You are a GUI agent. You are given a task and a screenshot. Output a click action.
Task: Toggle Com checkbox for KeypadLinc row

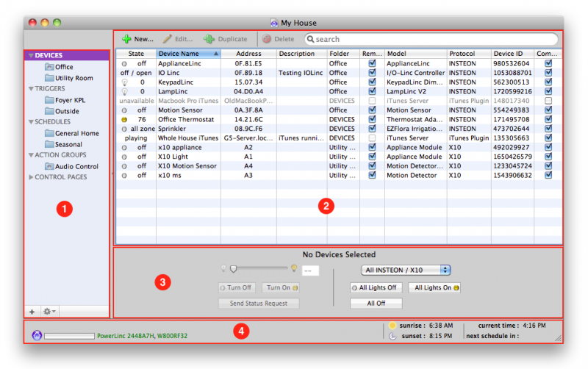pos(548,82)
